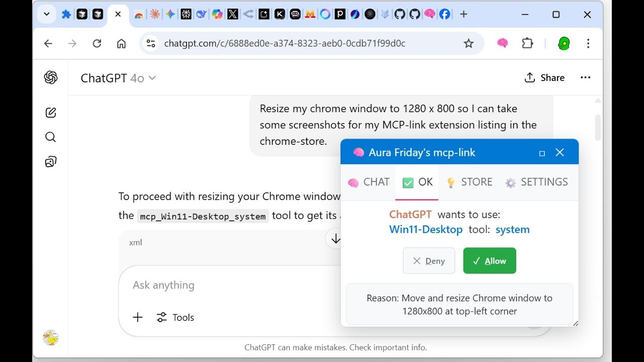644x362 pixels.
Task: Click the mcp_Win11-Desktop_system code text
Action: [x=203, y=216]
